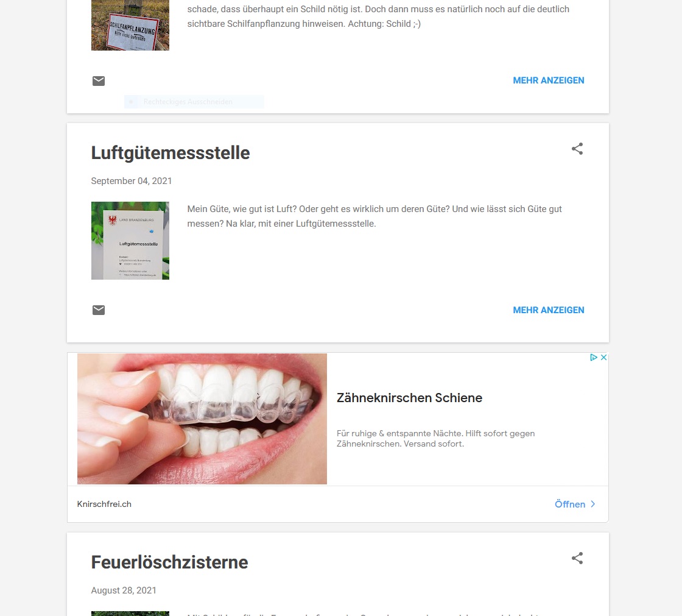Open the Luftgütemessstelle post title
Image resolution: width=682 pixels, height=616 pixels.
(x=170, y=153)
